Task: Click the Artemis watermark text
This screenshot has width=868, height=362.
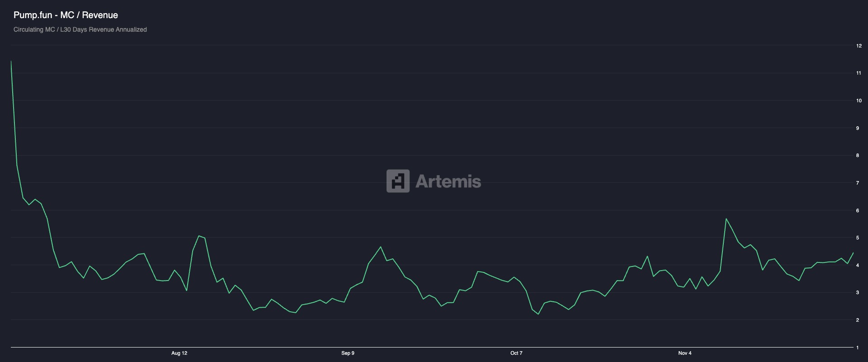Action: tap(448, 181)
